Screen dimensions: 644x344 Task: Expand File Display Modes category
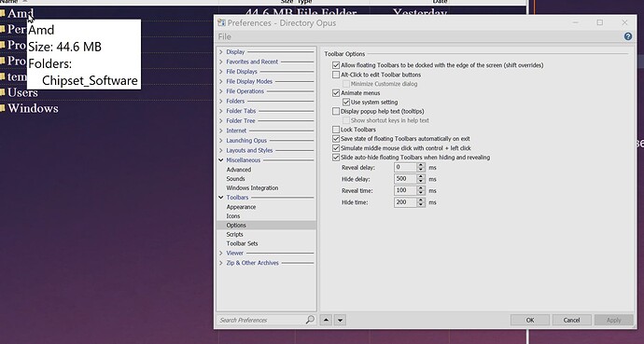pyautogui.click(x=221, y=81)
